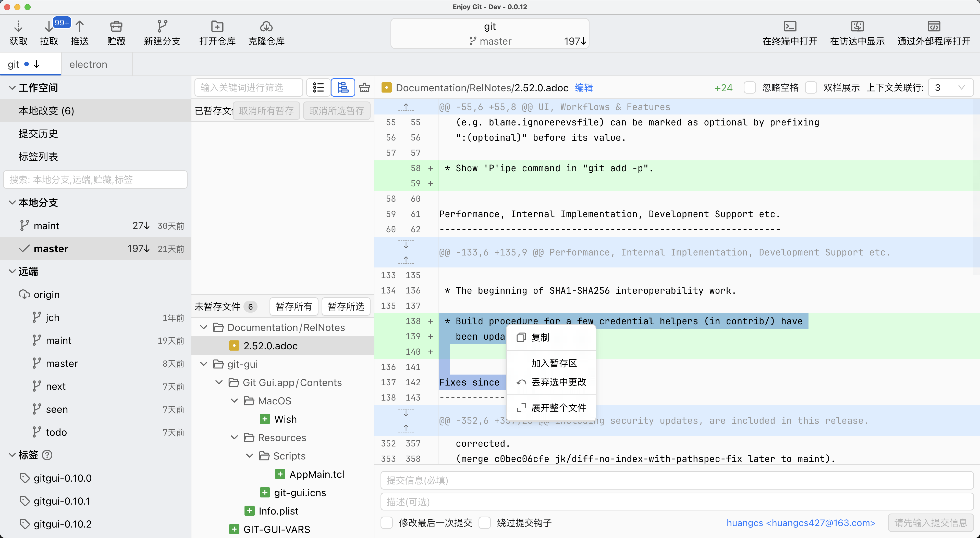Enable 双栏展示 display mode

(x=811, y=87)
